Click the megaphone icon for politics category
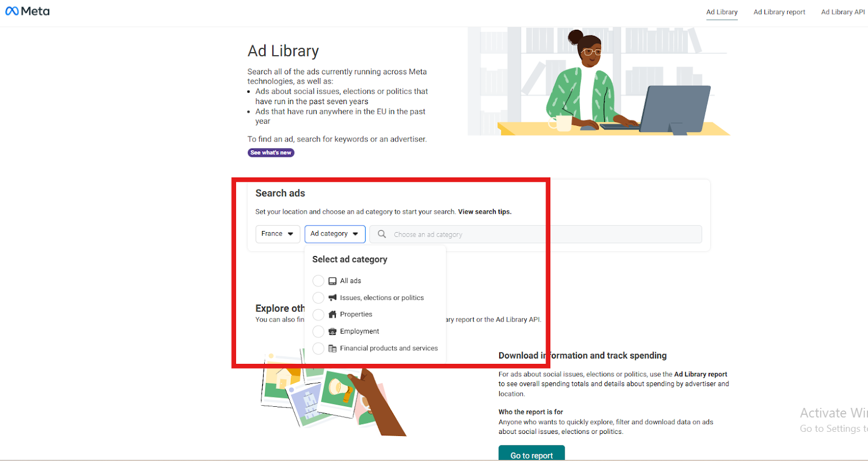Screen dimensions: 868x461 333,298
